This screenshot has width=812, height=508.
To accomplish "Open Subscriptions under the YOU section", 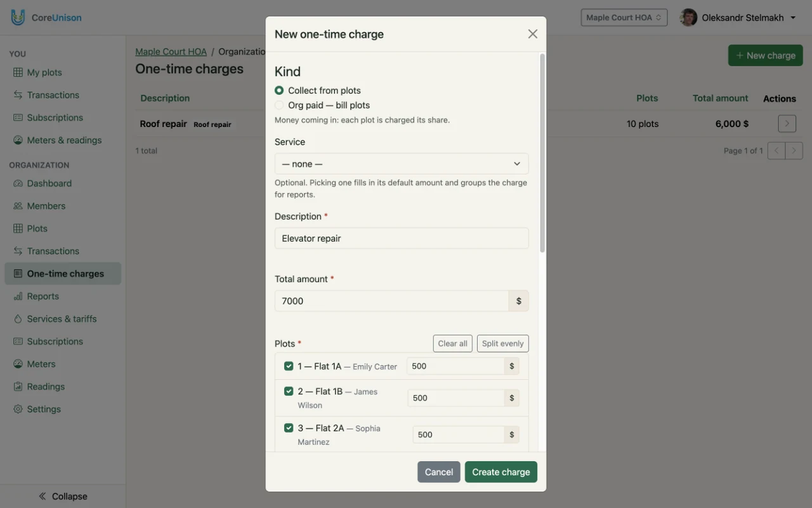I will [63, 117].
